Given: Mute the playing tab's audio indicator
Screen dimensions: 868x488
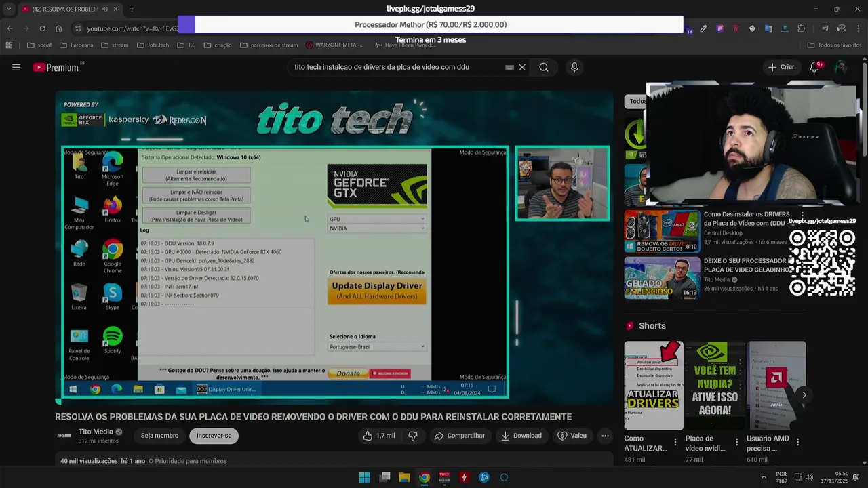Looking at the screenshot, I should 105,9.
